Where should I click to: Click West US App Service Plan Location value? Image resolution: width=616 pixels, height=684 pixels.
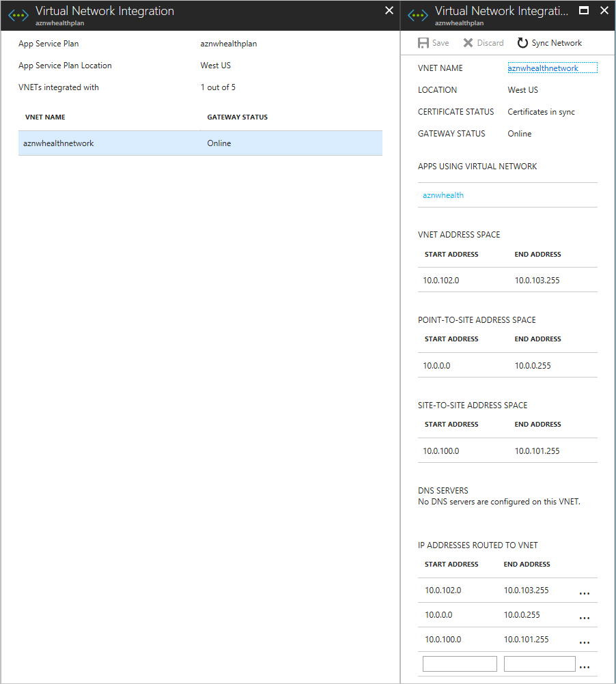[216, 66]
